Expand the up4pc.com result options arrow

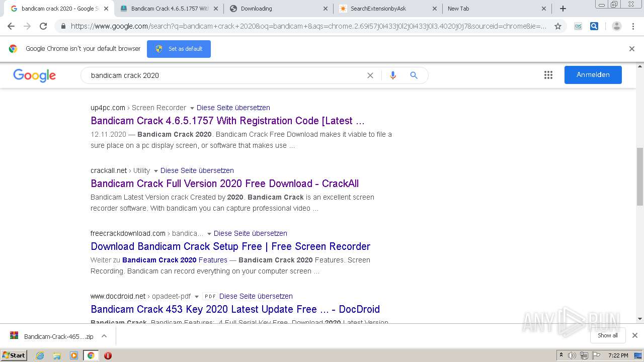(192, 108)
